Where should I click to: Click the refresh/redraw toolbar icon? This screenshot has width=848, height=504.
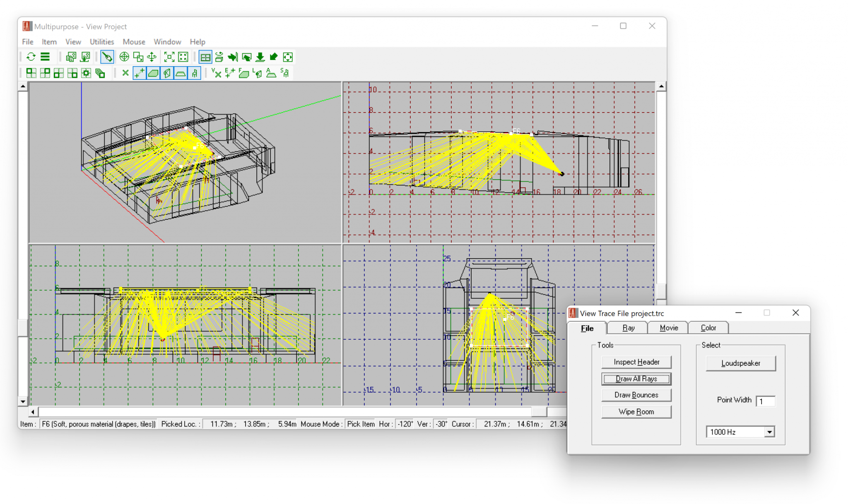coord(31,57)
